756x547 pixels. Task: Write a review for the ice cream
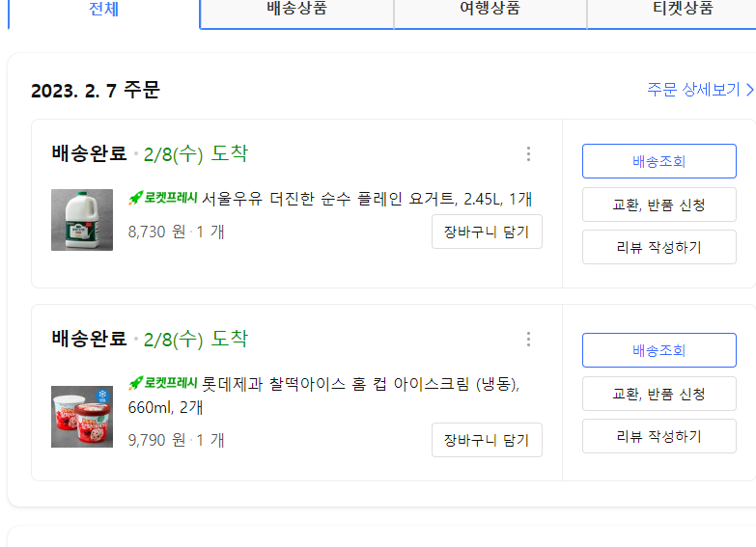(x=659, y=436)
